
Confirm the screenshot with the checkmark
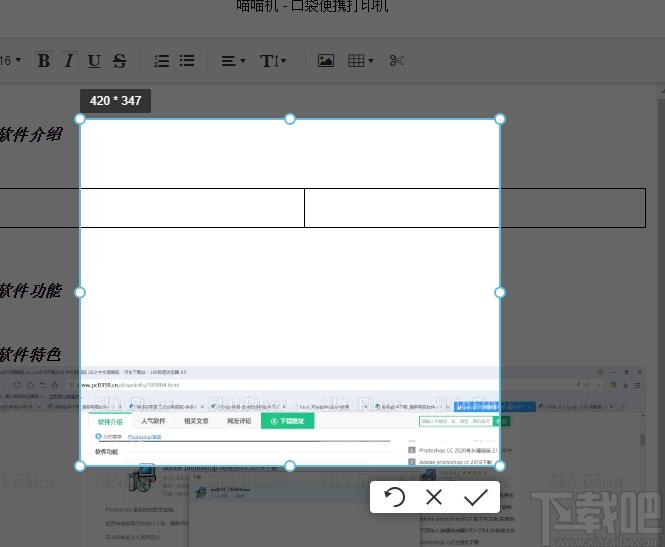pos(475,497)
